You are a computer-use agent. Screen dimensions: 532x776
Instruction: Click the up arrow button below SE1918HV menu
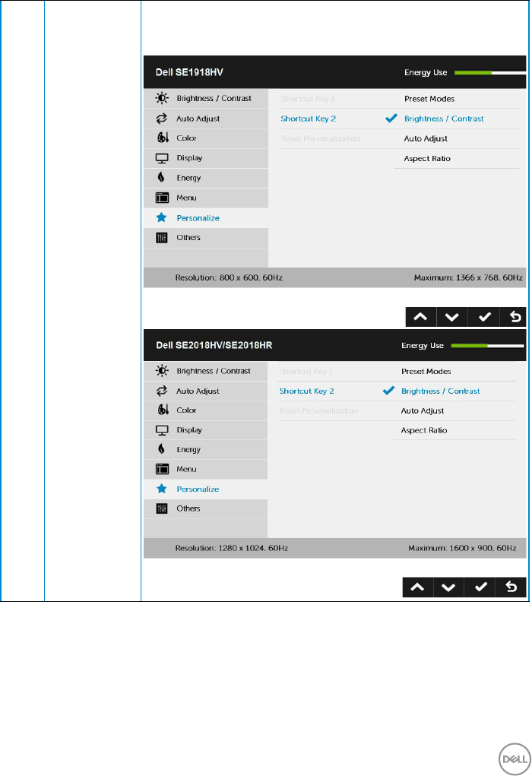pyautogui.click(x=420, y=317)
